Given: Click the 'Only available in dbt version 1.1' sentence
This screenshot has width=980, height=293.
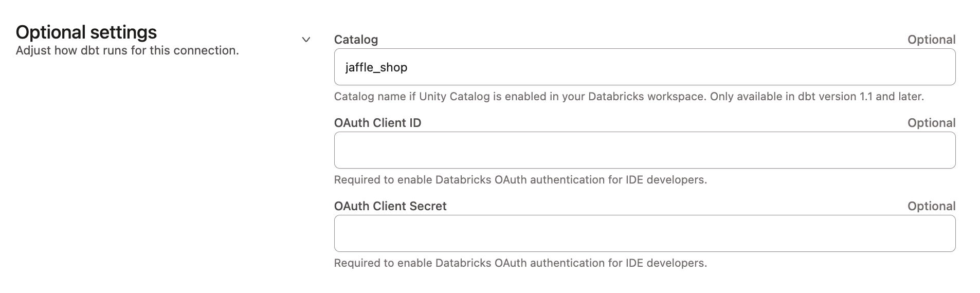Looking at the screenshot, I should coord(816,97).
